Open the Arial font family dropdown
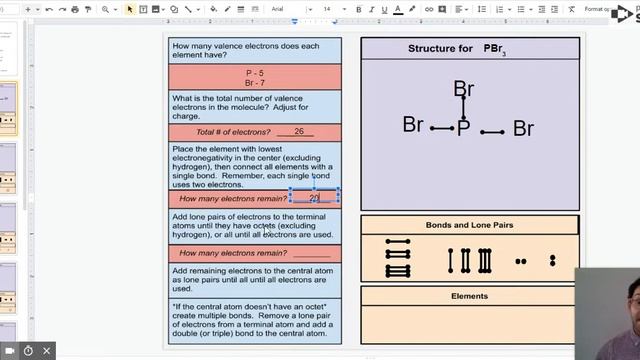The image size is (640, 360). 291,9
